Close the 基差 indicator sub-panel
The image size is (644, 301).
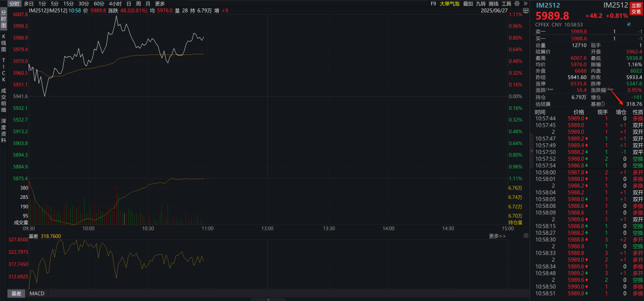point(525,236)
